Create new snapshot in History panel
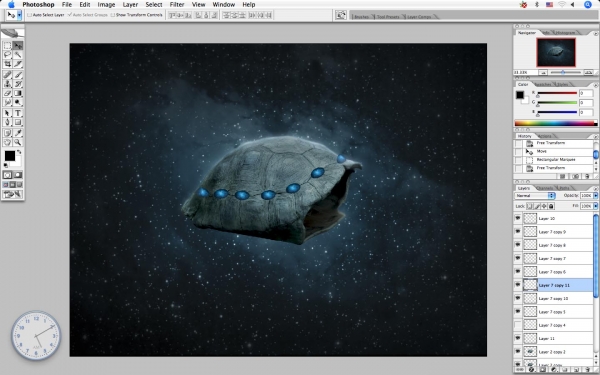The width and height of the screenshot is (600, 375). (x=575, y=176)
